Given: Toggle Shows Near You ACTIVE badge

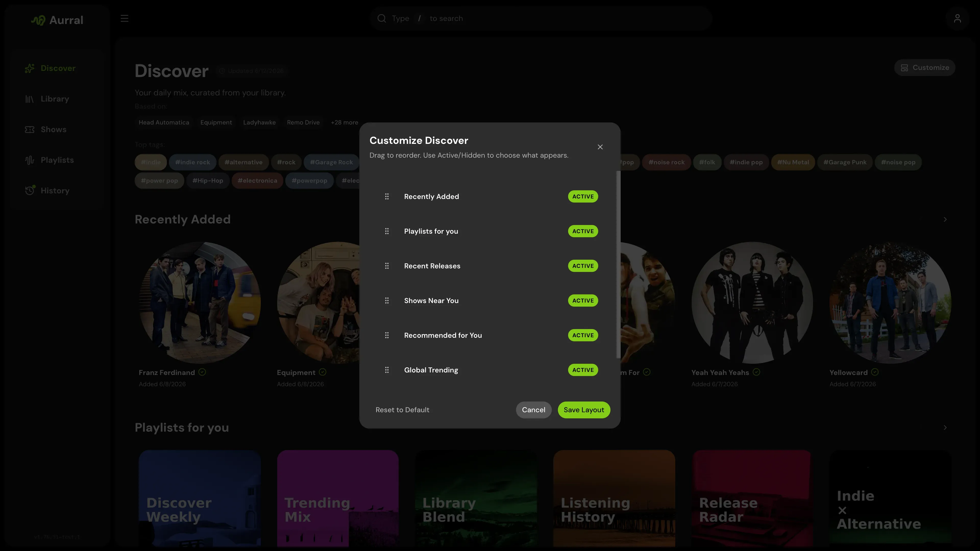Looking at the screenshot, I should [x=583, y=300].
